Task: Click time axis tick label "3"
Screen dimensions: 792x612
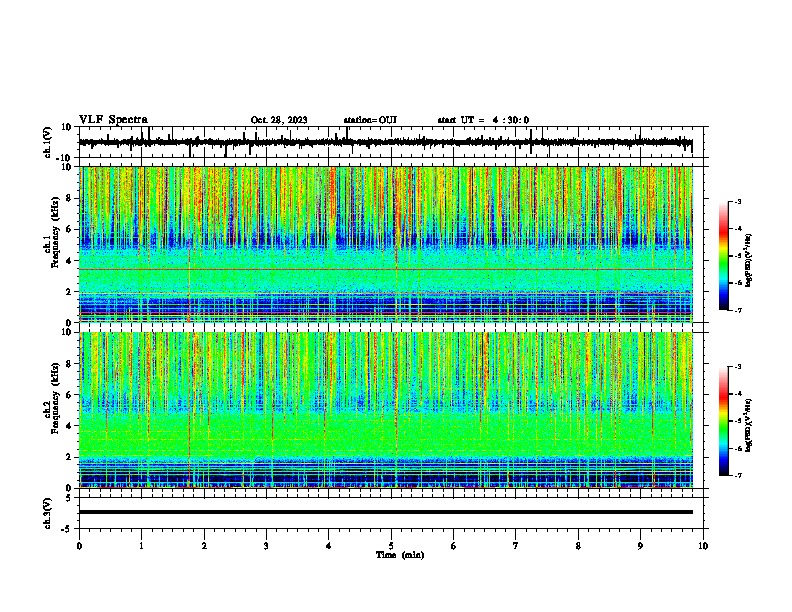Action: pyautogui.click(x=266, y=546)
